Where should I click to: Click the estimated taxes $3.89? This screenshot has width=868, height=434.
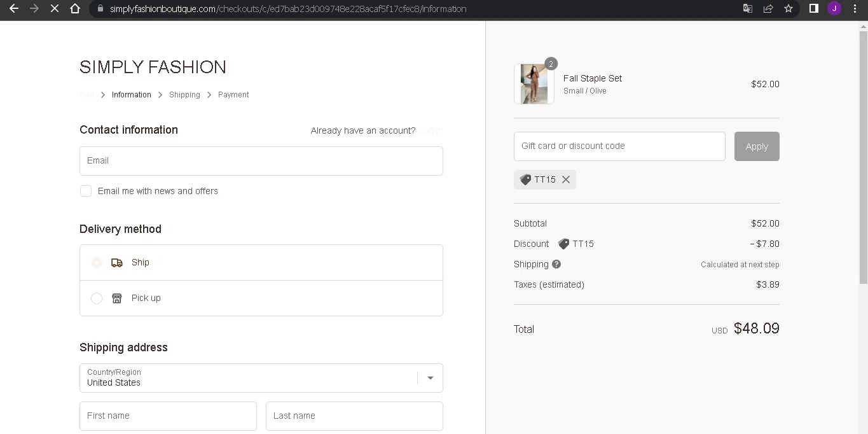coord(768,284)
